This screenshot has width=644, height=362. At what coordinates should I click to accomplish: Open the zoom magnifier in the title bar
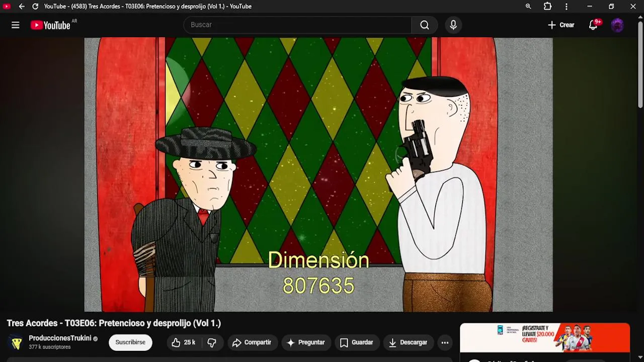[528, 7]
